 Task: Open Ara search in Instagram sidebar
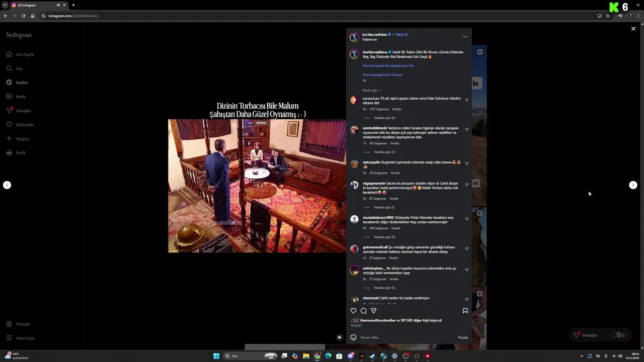click(14, 68)
